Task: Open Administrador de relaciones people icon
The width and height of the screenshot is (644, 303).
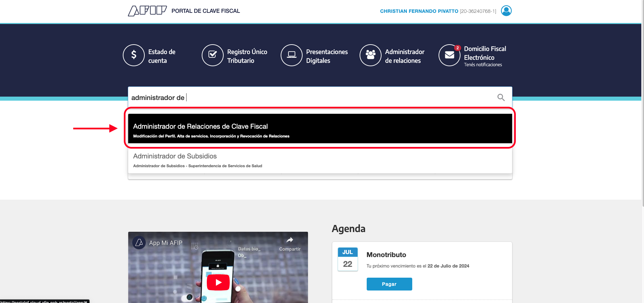Action: (370, 55)
